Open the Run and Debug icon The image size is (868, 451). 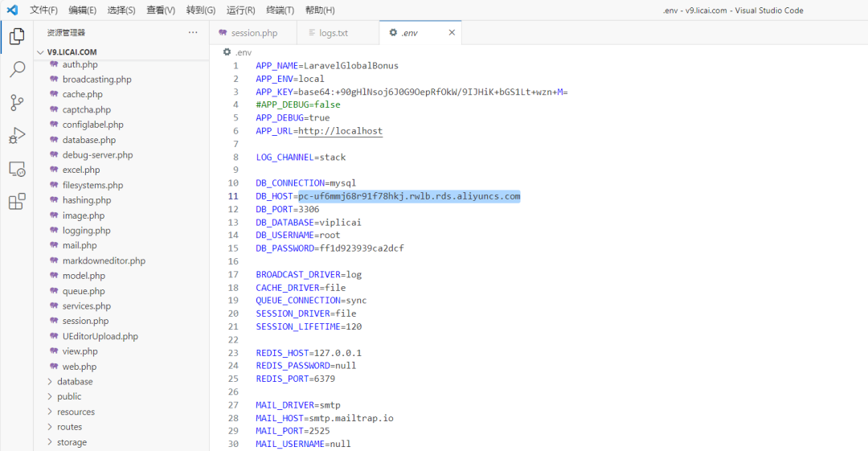click(x=17, y=135)
